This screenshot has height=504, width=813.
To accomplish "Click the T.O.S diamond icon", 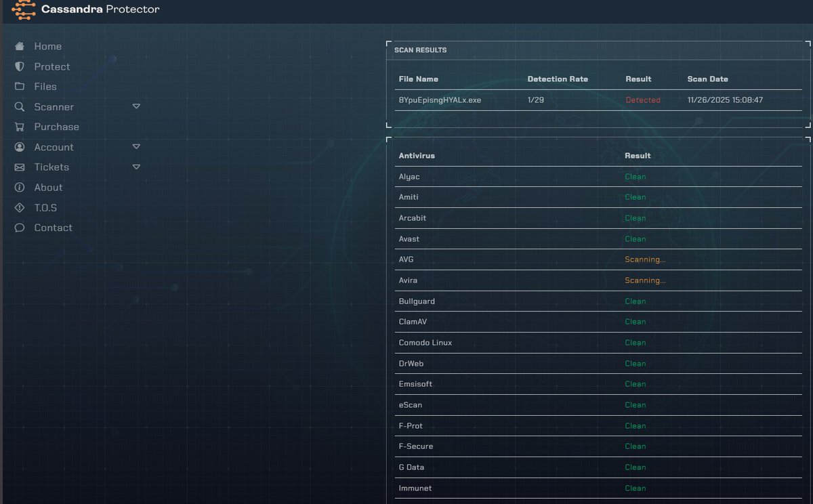I will [x=20, y=207].
